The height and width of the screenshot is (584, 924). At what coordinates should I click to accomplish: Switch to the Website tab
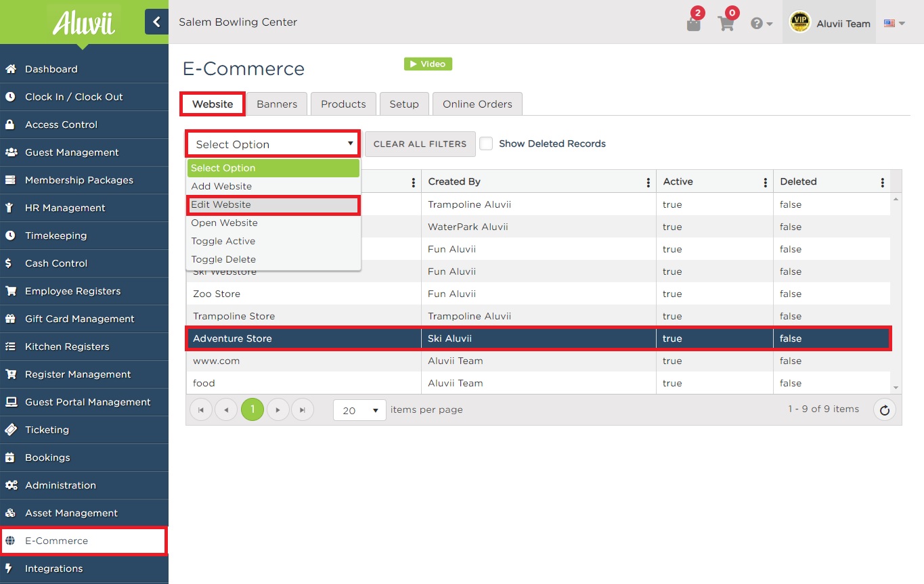point(213,104)
